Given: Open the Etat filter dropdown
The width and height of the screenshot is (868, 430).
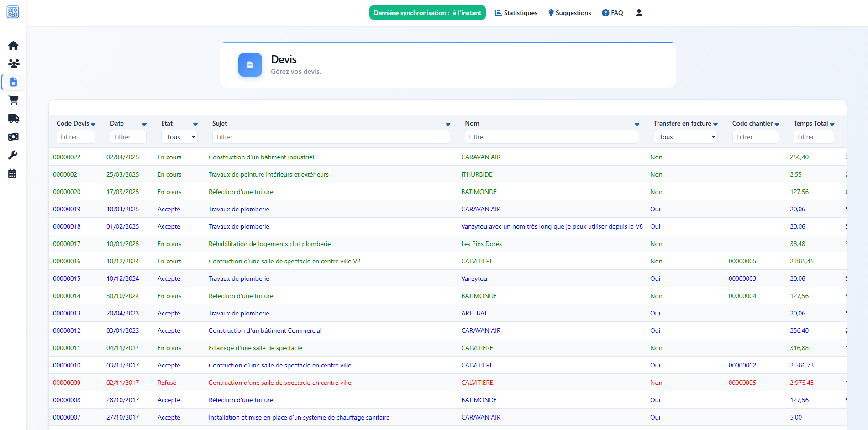Looking at the screenshot, I should (x=179, y=136).
